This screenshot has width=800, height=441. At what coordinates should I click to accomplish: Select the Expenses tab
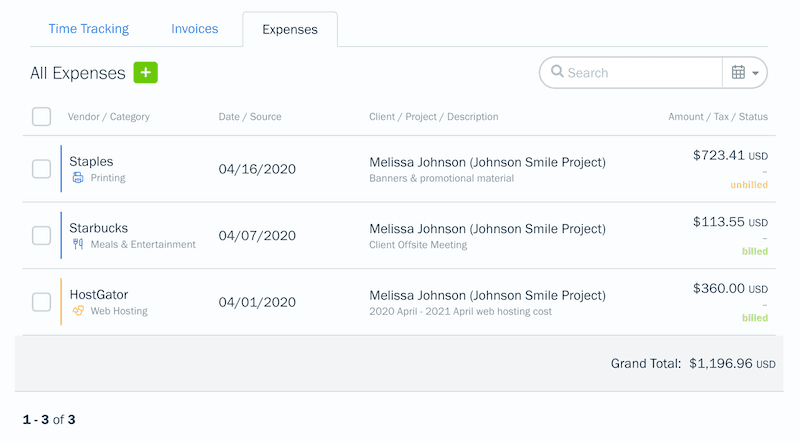tap(290, 30)
